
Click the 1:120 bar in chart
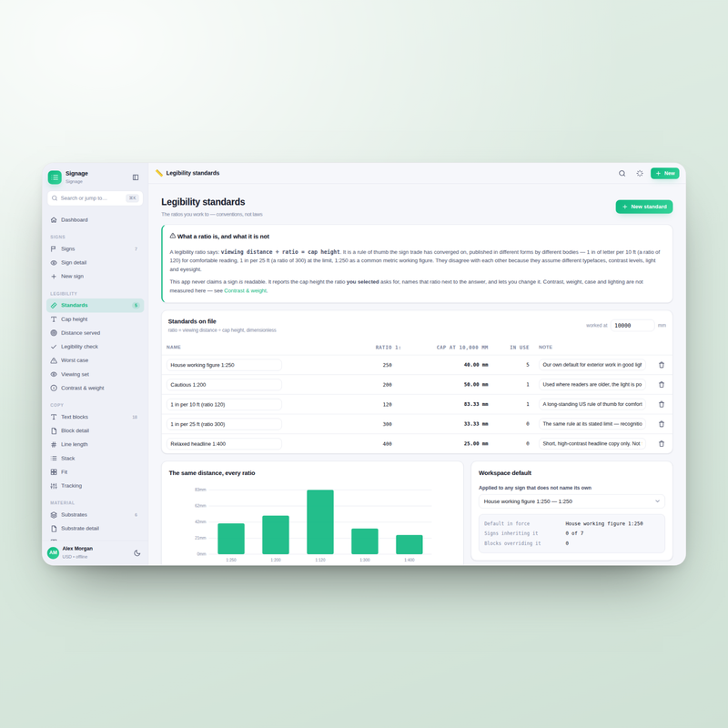[x=320, y=521]
